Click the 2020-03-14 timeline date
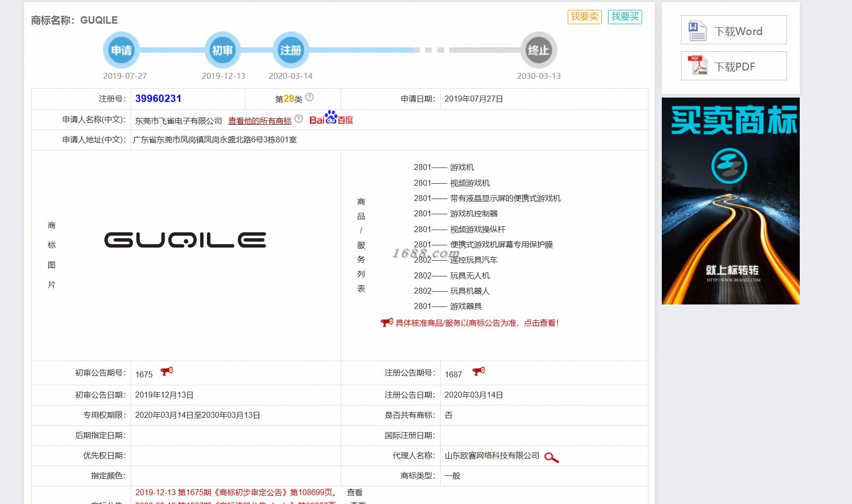Image resolution: width=852 pixels, height=504 pixels. (290, 76)
